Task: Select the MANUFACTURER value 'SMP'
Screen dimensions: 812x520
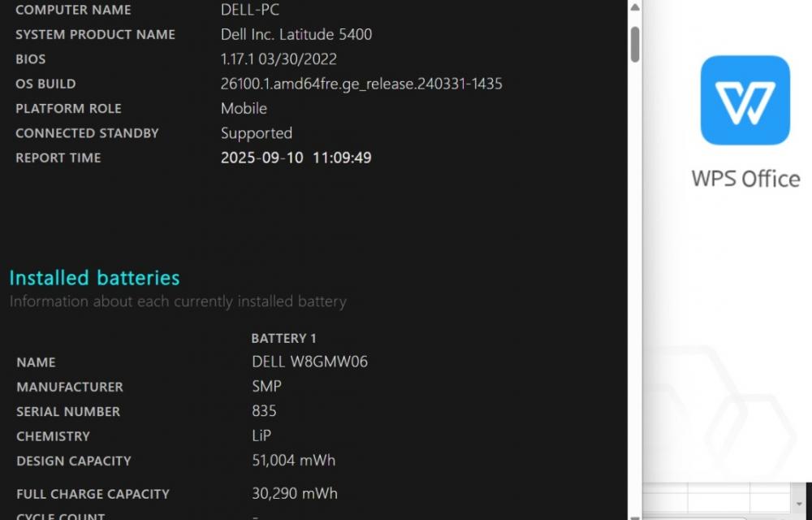Action: click(x=266, y=387)
